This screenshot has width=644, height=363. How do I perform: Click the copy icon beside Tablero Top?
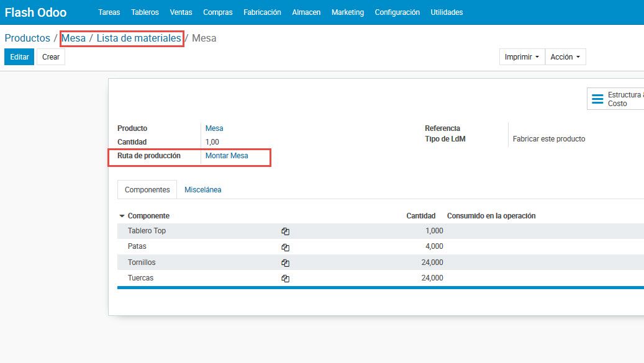pyautogui.click(x=285, y=231)
